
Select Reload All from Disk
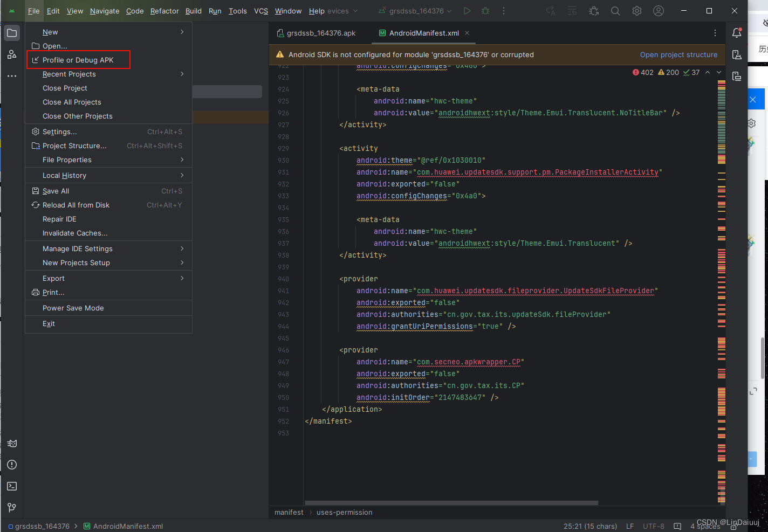pyautogui.click(x=108, y=205)
